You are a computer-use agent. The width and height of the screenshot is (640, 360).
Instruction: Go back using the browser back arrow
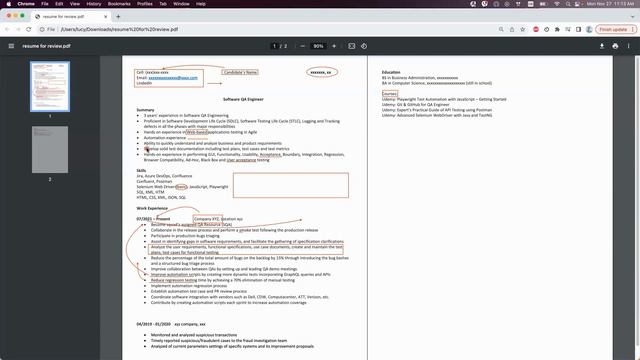tap(7, 29)
